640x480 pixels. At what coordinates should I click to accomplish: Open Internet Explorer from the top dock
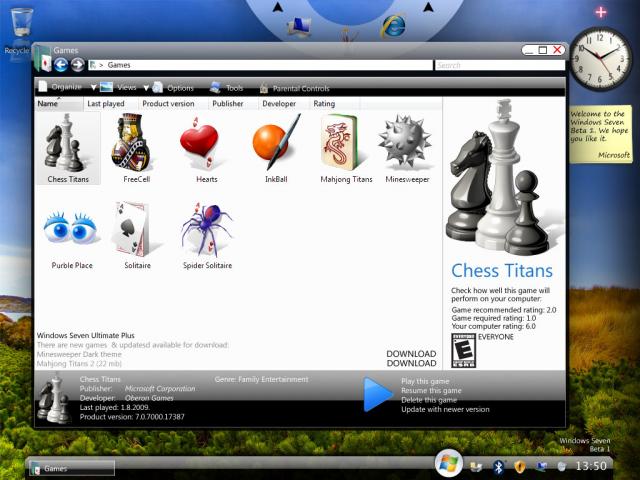click(393, 26)
